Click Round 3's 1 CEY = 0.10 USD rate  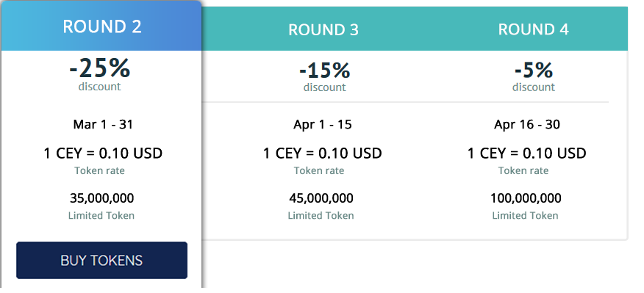tap(323, 153)
